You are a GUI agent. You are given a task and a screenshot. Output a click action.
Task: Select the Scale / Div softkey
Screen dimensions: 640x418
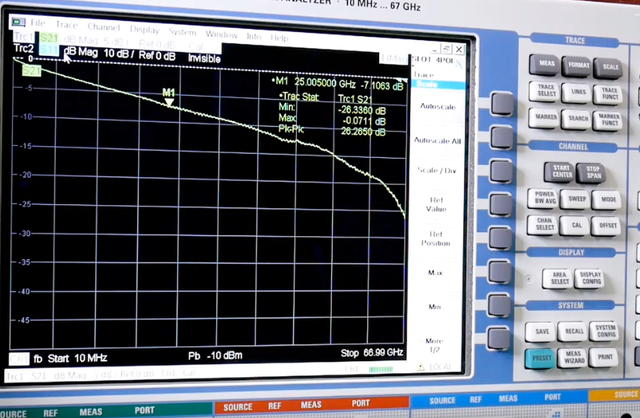pyautogui.click(x=437, y=171)
